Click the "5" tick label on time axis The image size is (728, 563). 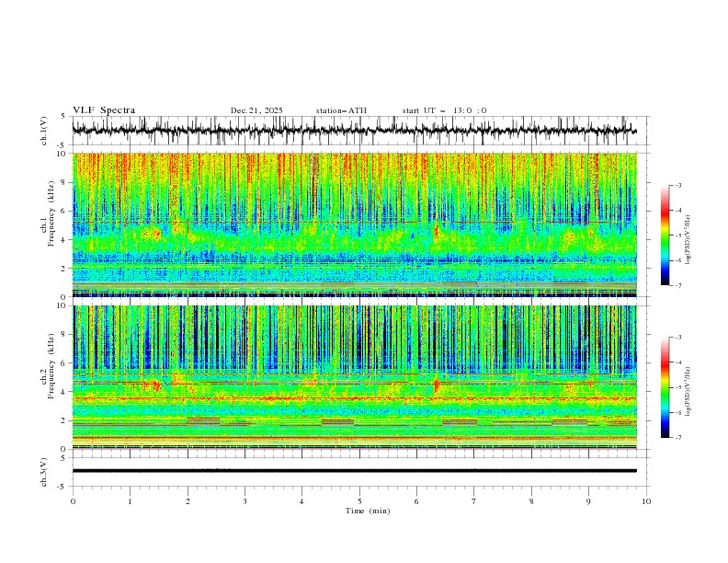click(359, 501)
